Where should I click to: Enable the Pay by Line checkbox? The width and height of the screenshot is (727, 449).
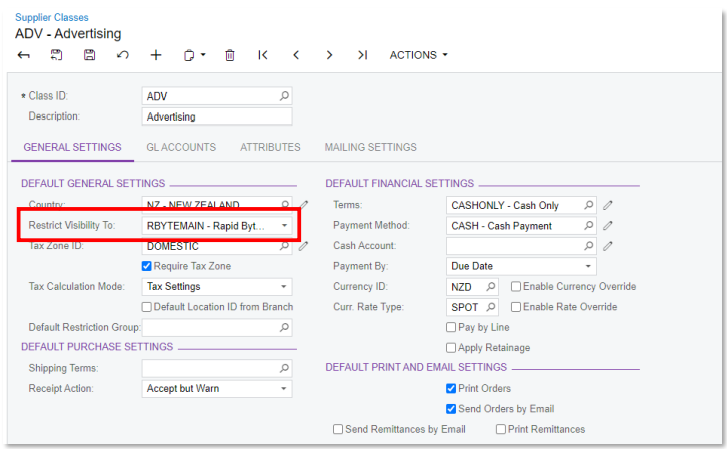tap(451, 327)
